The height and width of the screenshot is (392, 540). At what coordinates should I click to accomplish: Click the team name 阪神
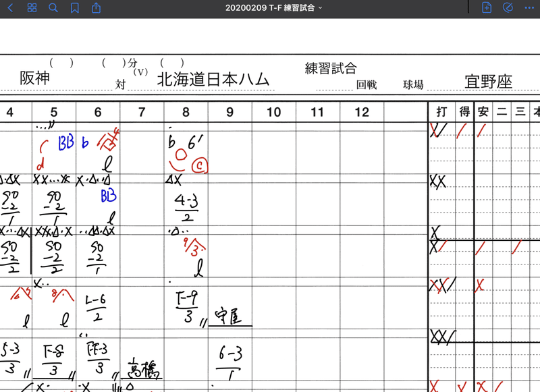click(34, 78)
